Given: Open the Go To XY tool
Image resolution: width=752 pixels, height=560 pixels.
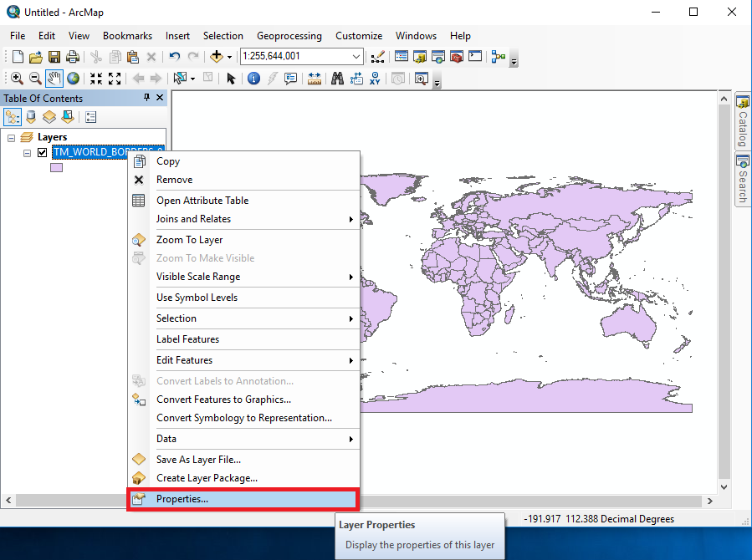Looking at the screenshot, I should [x=374, y=78].
